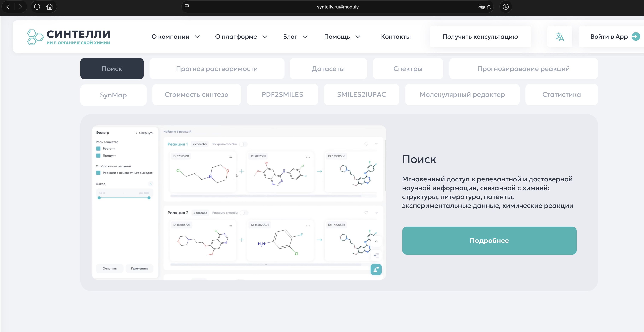Click the teal arrow in Войти в App
644x332 pixels.
point(636,37)
